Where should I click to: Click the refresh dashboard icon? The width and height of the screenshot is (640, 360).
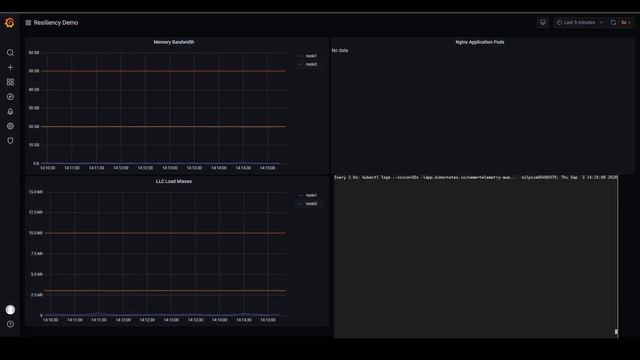(x=613, y=22)
